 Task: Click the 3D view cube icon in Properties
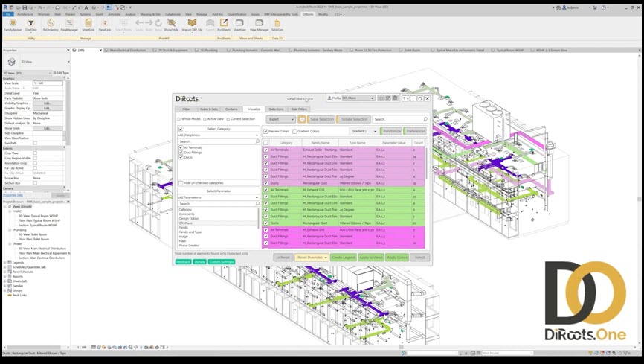[11, 62]
